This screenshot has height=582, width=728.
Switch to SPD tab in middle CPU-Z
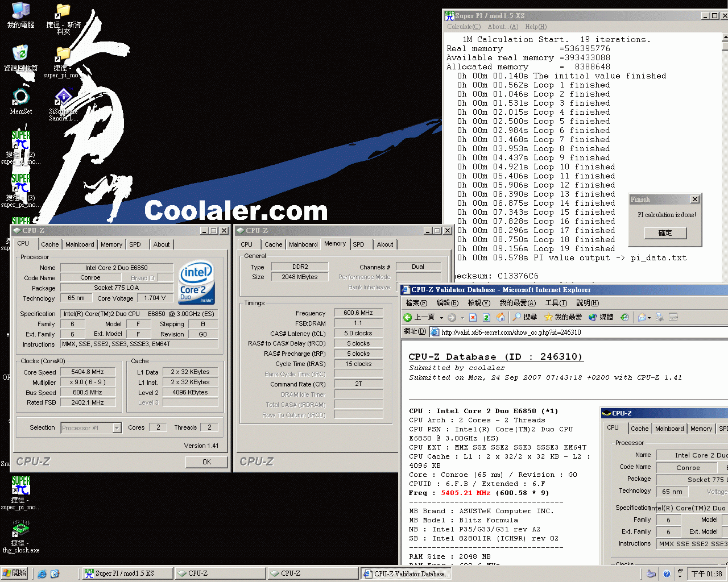[x=358, y=244]
